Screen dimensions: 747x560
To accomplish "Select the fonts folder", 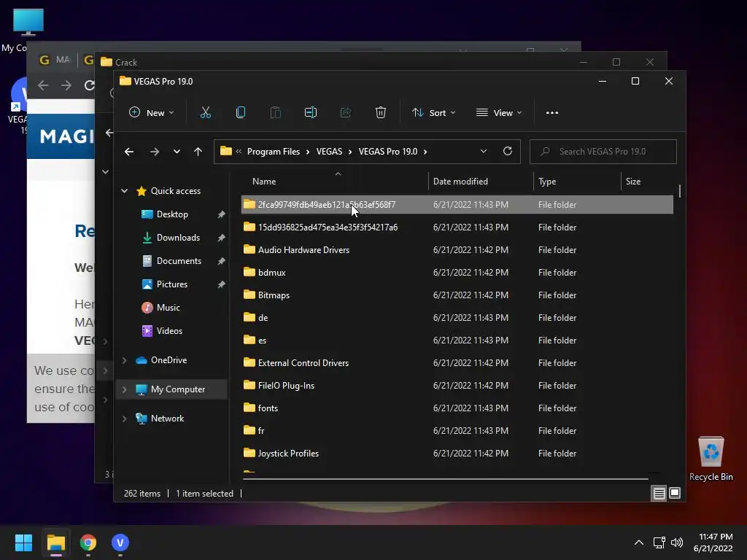I will click(x=457, y=408).
